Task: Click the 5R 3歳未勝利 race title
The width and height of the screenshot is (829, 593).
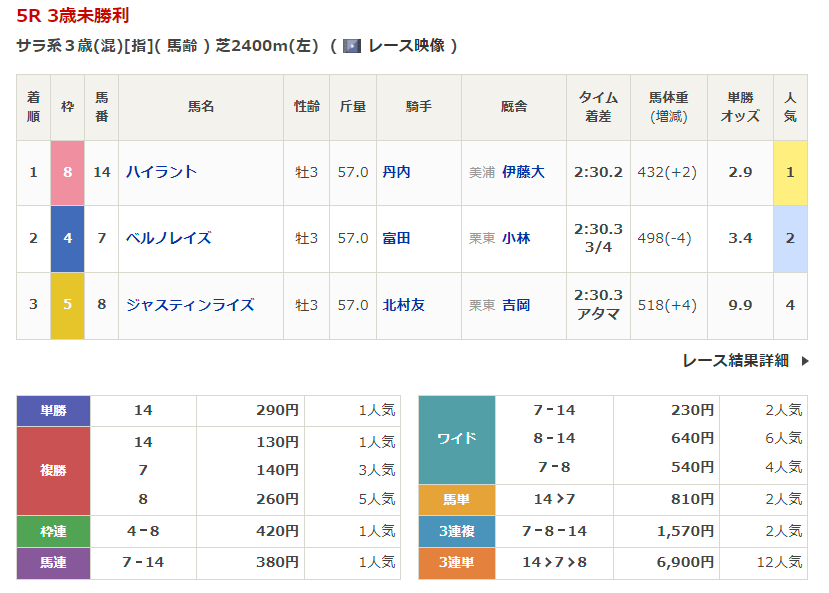Action: [x=72, y=17]
